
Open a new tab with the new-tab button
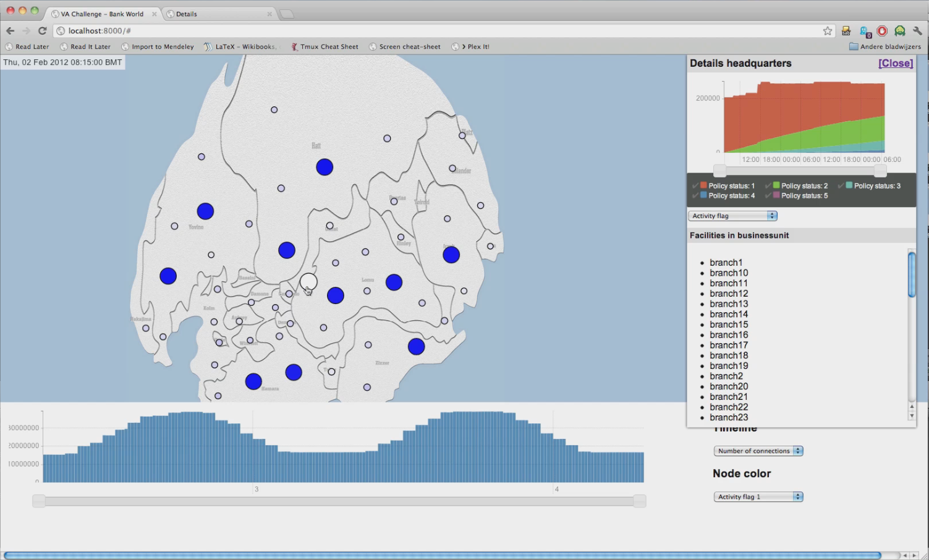tap(286, 14)
